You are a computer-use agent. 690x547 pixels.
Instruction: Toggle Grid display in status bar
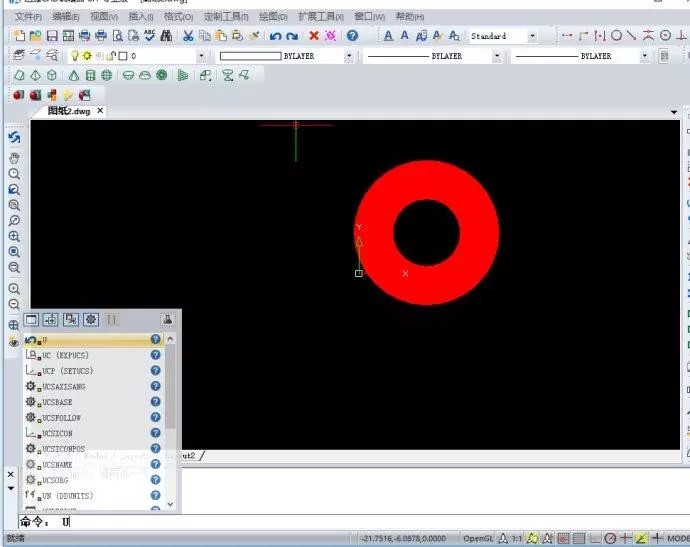pos(579,538)
